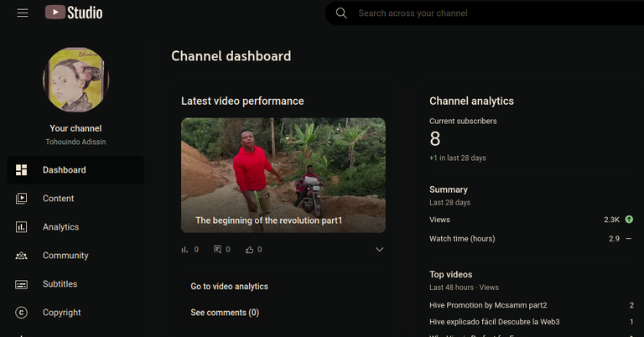Open Content via its sidebar icon
Image resolution: width=644 pixels, height=337 pixels.
pos(21,199)
